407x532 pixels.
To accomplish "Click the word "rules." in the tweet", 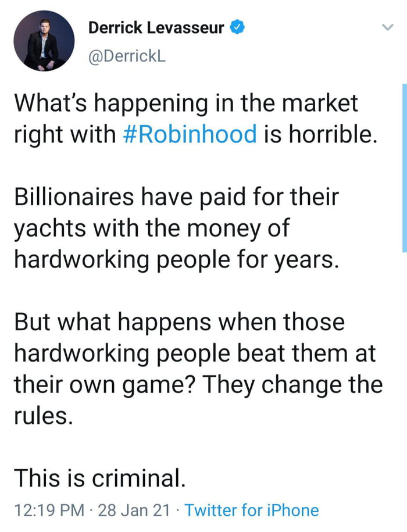I will coord(44,416).
